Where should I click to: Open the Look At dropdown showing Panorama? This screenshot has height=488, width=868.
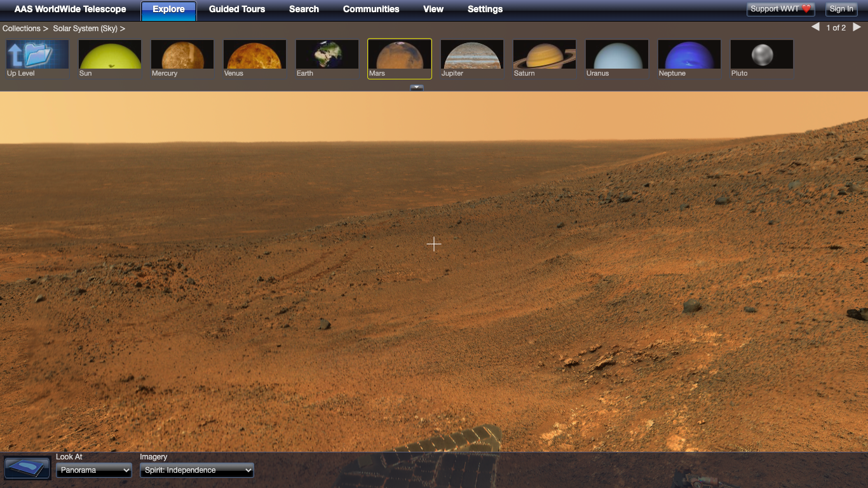click(x=94, y=470)
